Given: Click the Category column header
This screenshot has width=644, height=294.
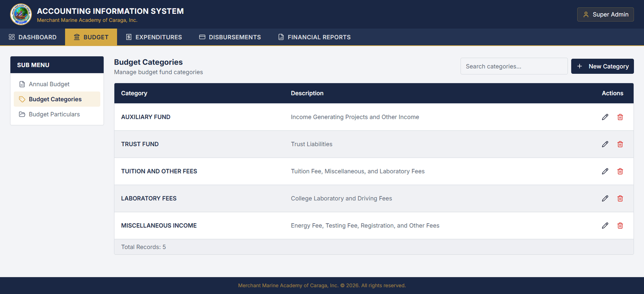Looking at the screenshot, I should click(x=134, y=93).
